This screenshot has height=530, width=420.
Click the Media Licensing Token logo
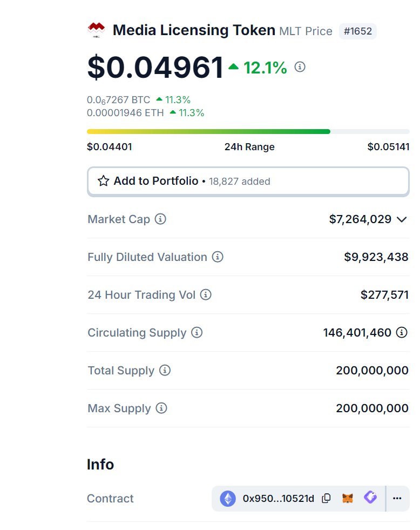click(x=96, y=30)
